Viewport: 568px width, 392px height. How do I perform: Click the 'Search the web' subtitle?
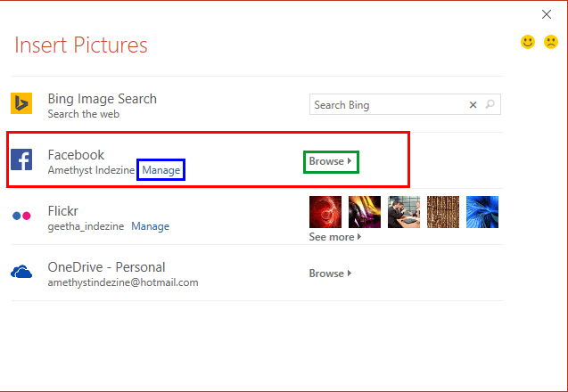pyautogui.click(x=84, y=114)
